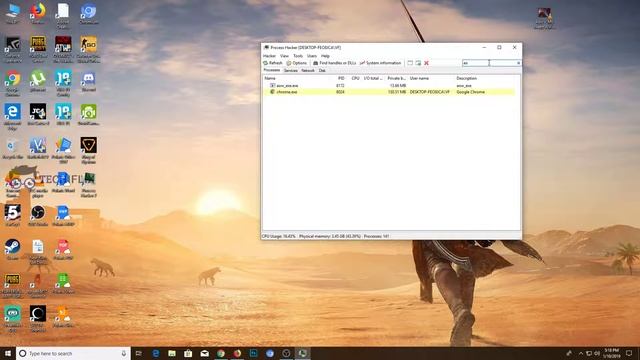Open Task View on the taskbar
The height and width of the screenshot is (360, 640).
click(139, 353)
